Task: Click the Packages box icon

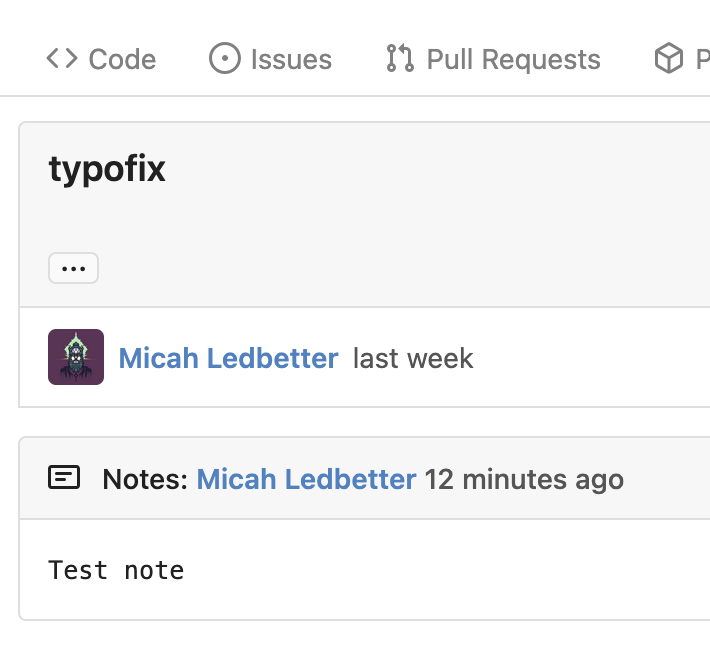Action: 668,59
